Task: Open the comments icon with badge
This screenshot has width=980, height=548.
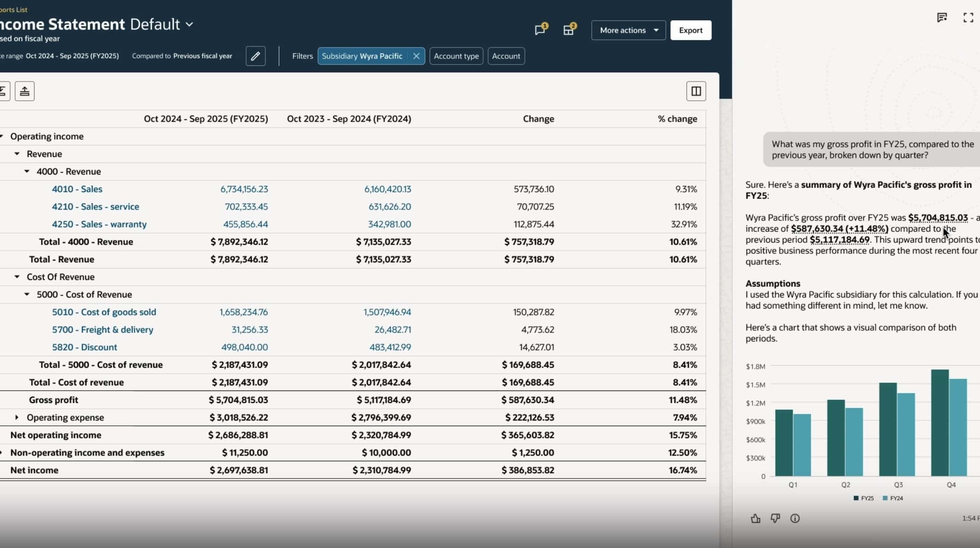Action: coord(540,30)
